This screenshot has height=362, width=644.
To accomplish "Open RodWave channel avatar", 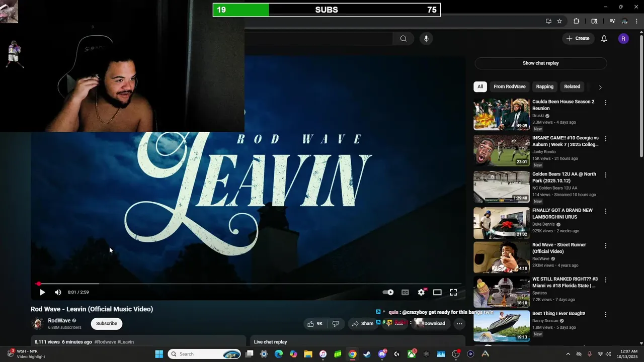I will pos(37,324).
